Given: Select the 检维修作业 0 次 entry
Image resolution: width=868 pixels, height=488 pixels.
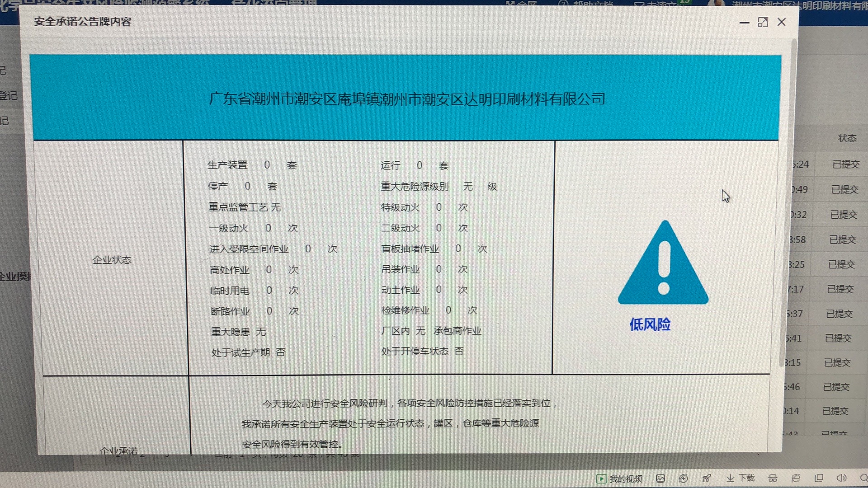Looking at the screenshot, I should pyautogui.click(x=429, y=310).
